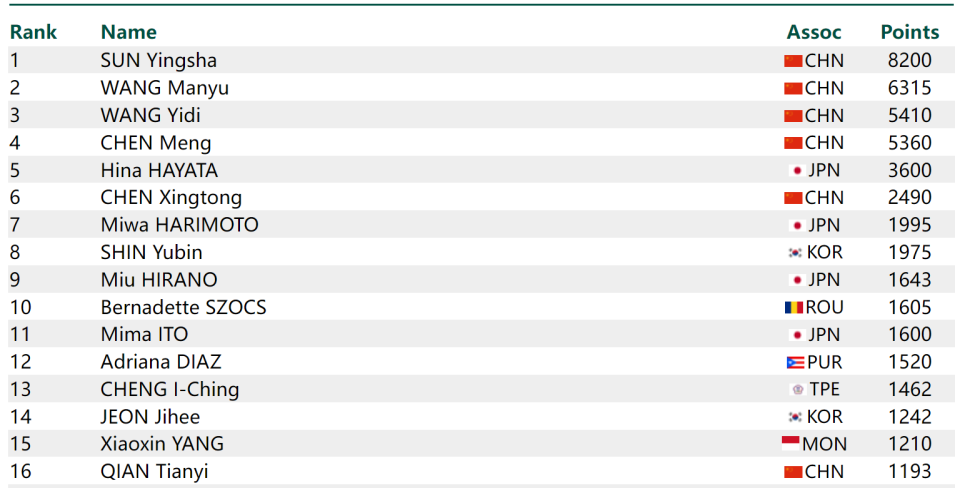Image resolution: width=960 pixels, height=488 pixels.
Task: Sort by the Assoc column header
Action: 814,32
